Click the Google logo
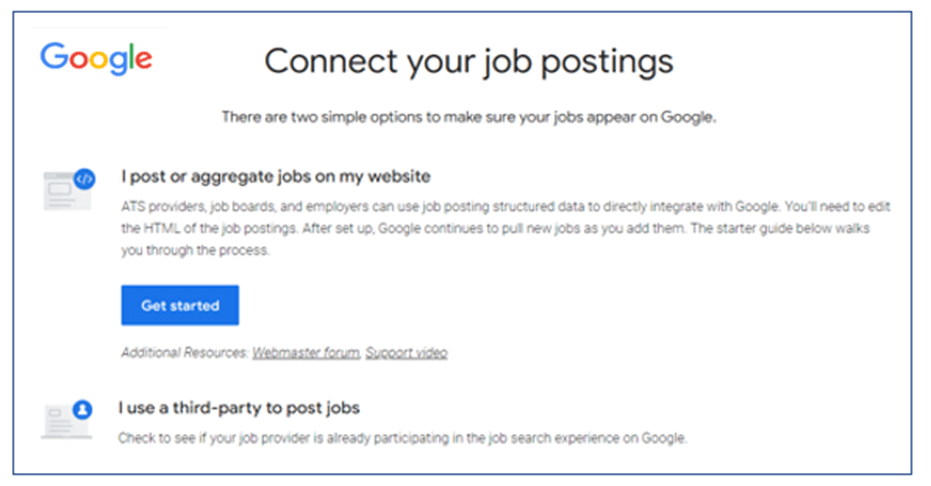The width and height of the screenshot is (931, 486). 96,58
